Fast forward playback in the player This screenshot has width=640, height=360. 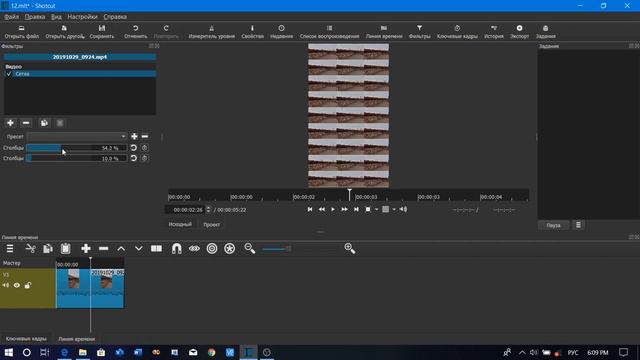click(344, 209)
